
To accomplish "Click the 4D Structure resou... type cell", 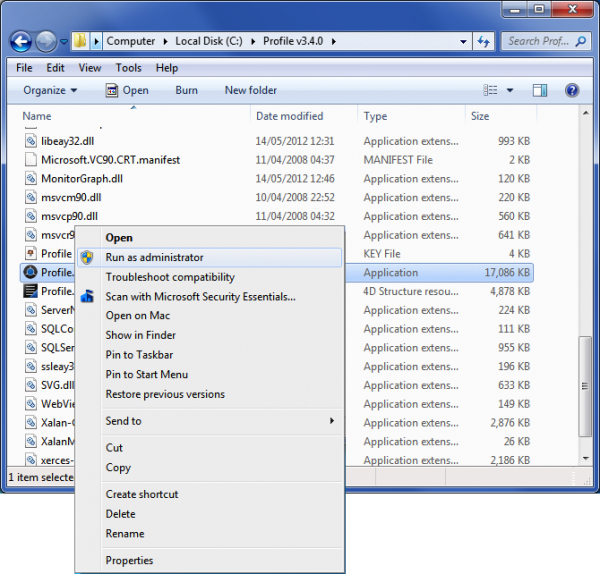I will (x=411, y=291).
